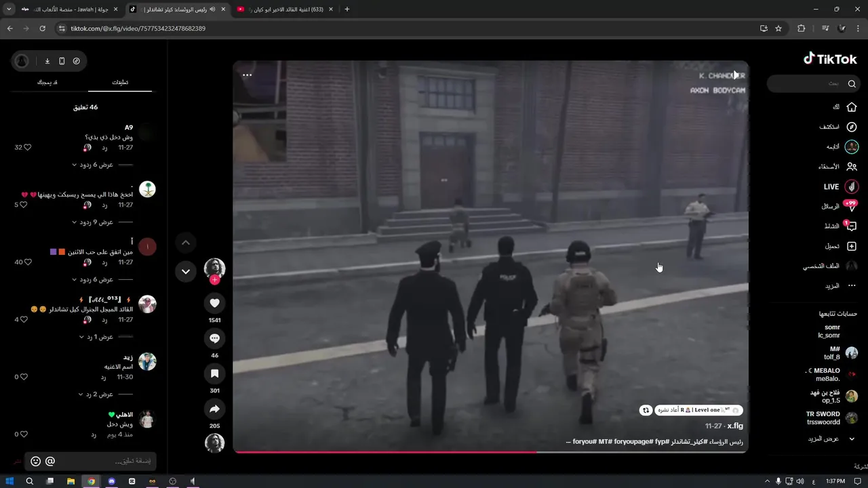Open the browser tab search dropdown

(9, 9)
